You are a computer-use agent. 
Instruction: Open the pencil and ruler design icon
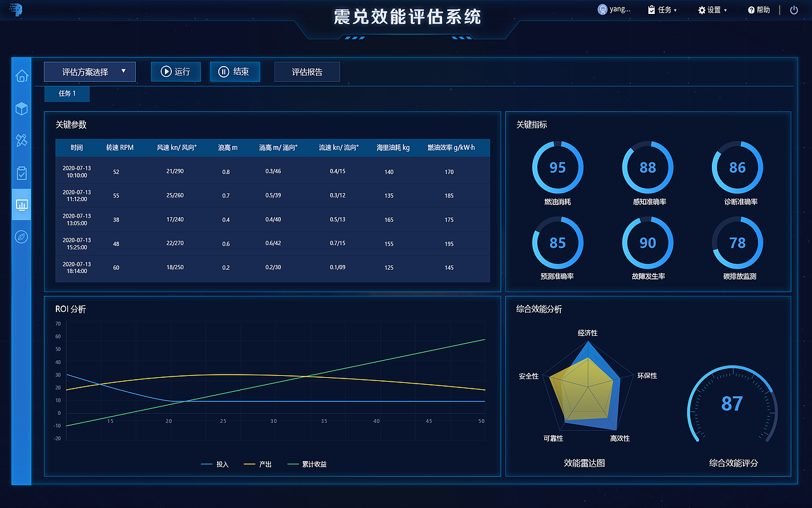click(22, 140)
